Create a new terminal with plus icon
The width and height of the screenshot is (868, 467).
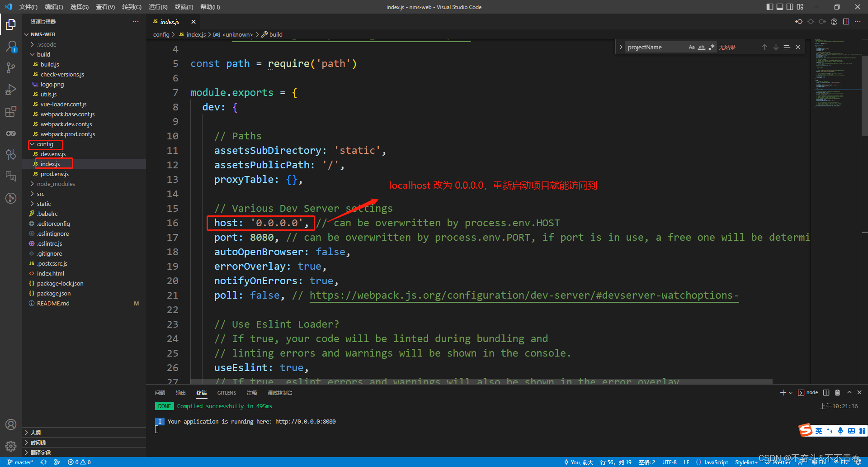783,392
